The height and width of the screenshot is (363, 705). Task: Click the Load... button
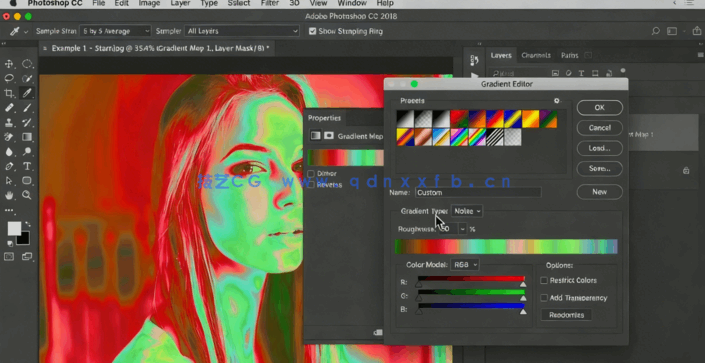pos(600,148)
